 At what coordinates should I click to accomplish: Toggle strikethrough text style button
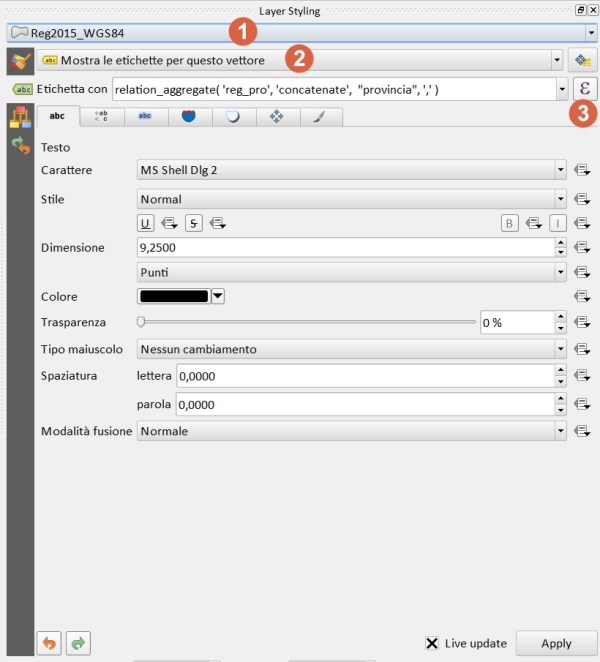(x=194, y=223)
